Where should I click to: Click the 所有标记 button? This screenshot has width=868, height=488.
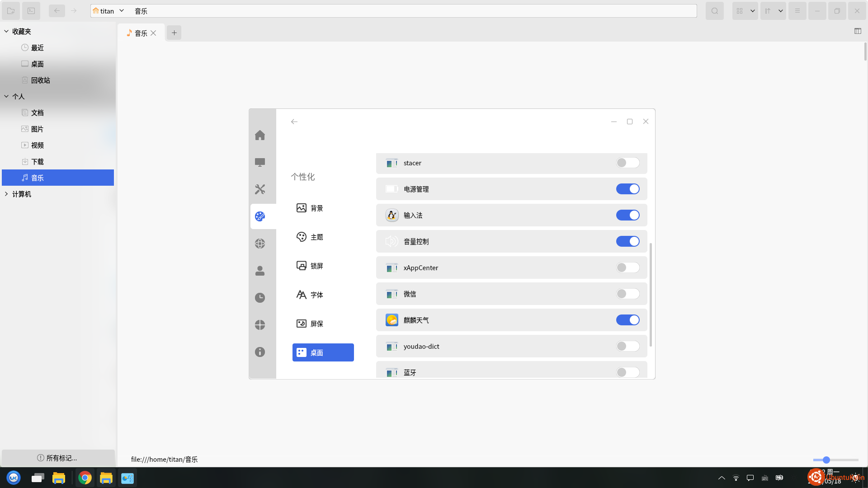point(57,458)
